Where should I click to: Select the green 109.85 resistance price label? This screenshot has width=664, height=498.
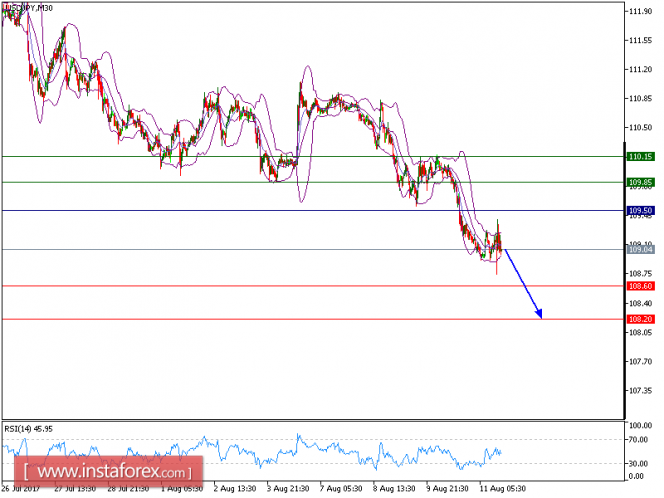tap(640, 183)
